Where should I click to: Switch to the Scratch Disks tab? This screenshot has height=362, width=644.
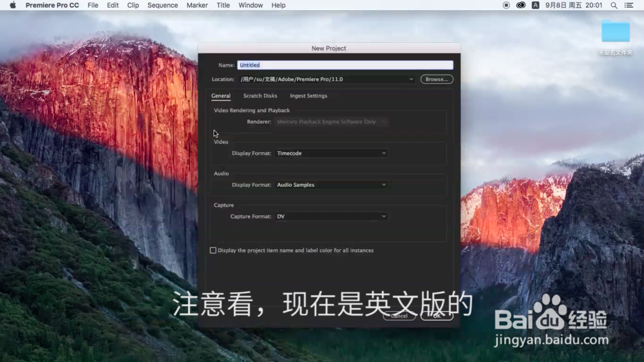click(x=260, y=96)
